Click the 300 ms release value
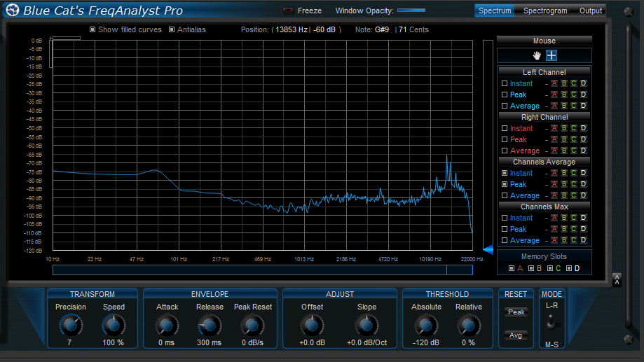644x362 pixels. tap(209, 342)
